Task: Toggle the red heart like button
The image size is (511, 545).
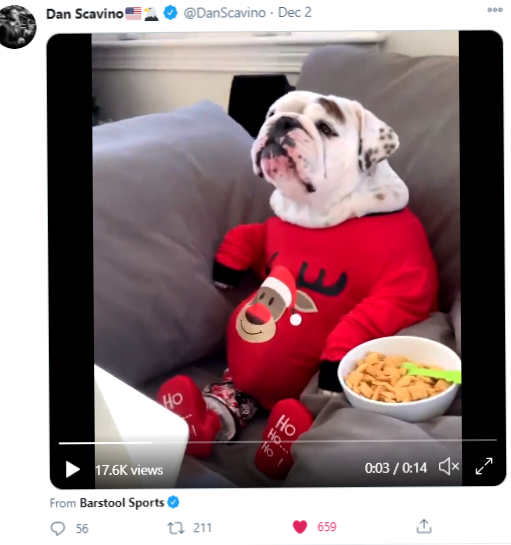Action: click(300, 527)
